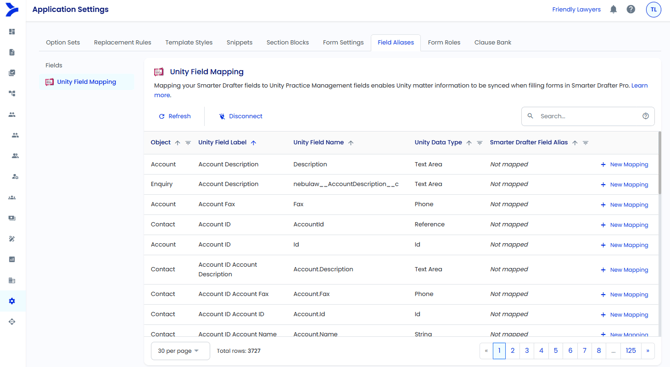Open the dashboard grid icon in the sidebar
The width and height of the screenshot is (670, 367).
tap(12, 32)
